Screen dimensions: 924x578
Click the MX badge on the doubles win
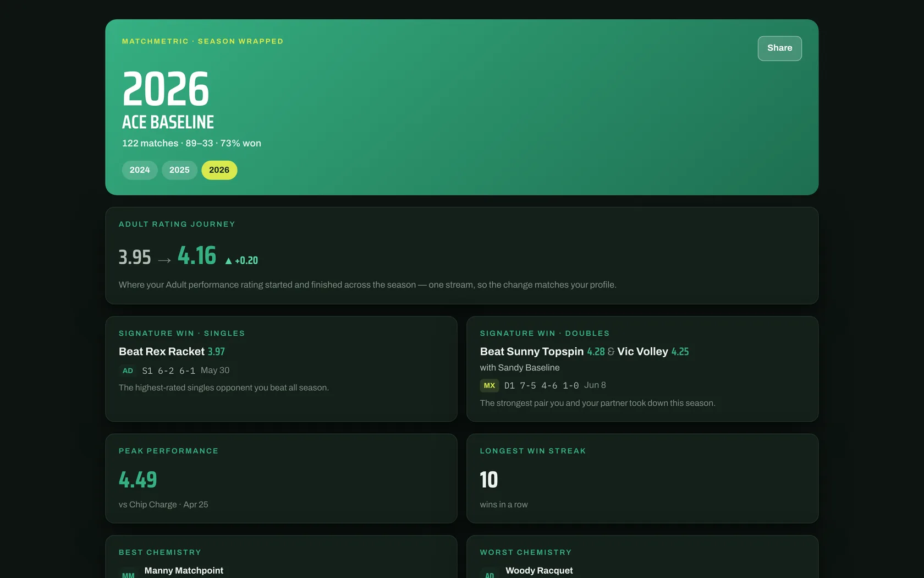tap(490, 386)
